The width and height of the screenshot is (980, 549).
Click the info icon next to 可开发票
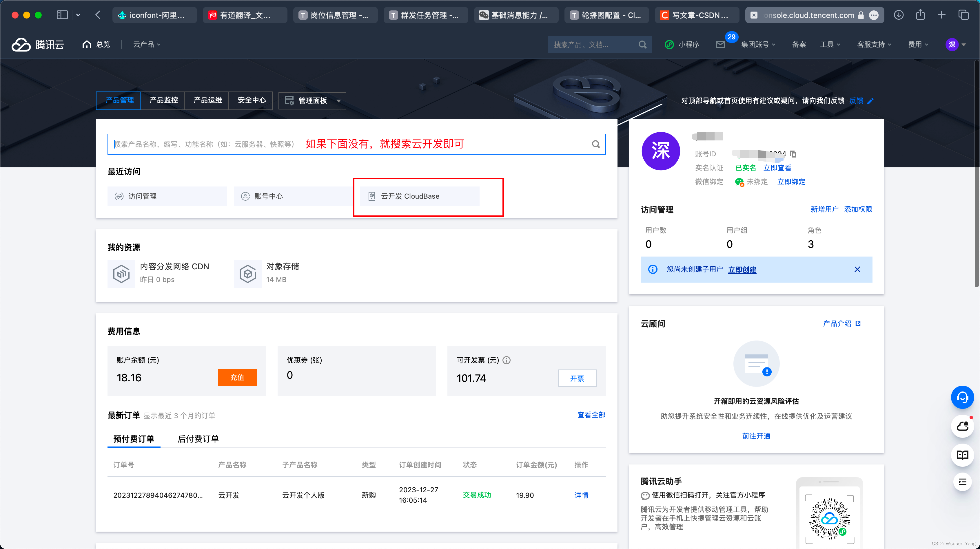pyautogui.click(x=506, y=360)
